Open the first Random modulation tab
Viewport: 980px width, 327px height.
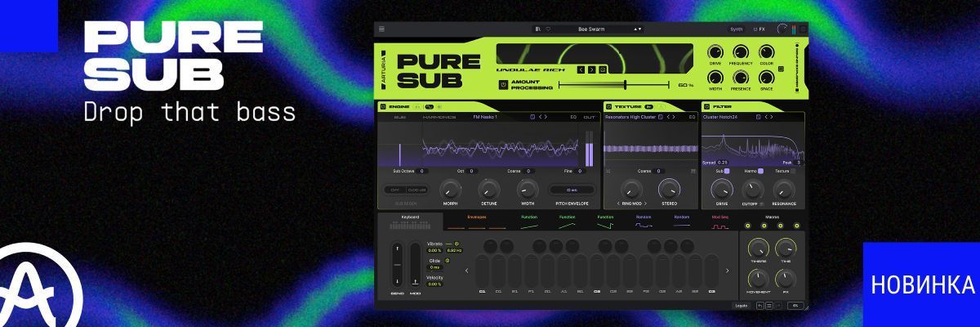[644, 221]
